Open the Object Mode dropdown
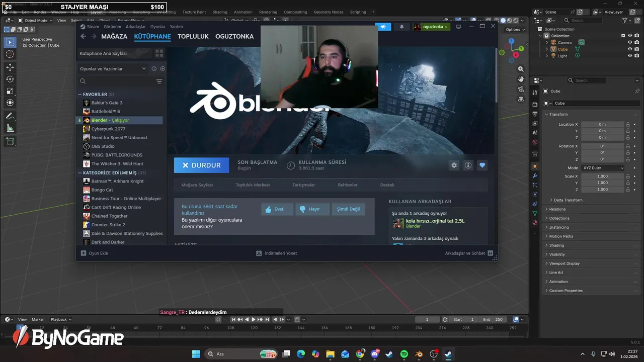 (35, 21)
